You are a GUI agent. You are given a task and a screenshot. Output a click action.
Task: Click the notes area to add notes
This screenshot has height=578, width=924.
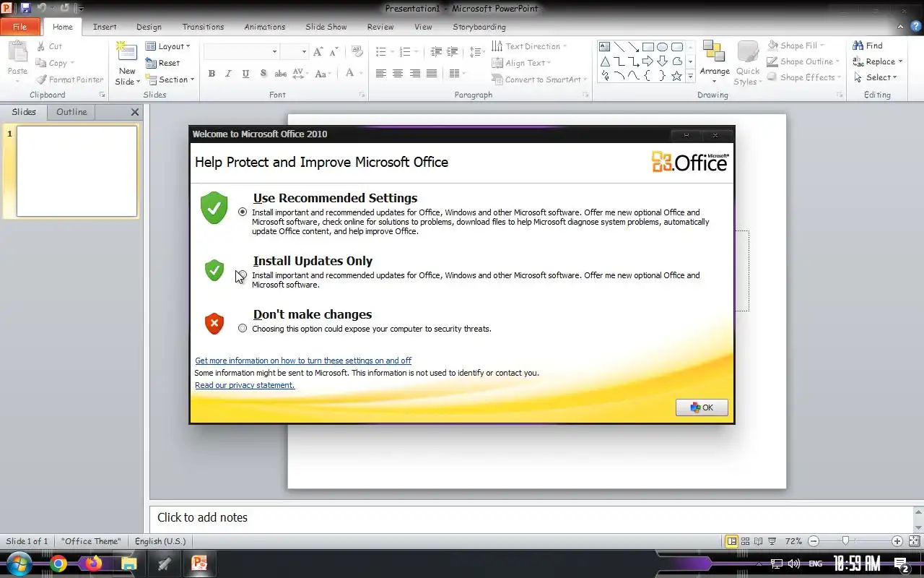coord(531,517)
